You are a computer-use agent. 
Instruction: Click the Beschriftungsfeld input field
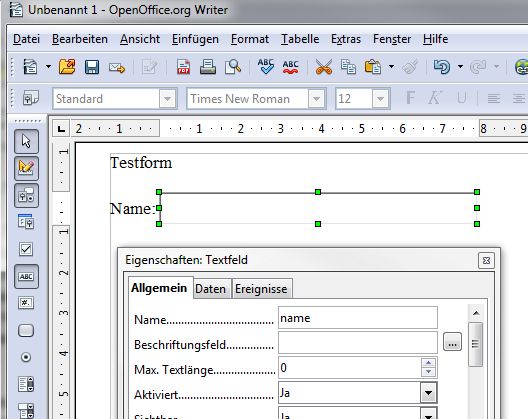(358, 343)
